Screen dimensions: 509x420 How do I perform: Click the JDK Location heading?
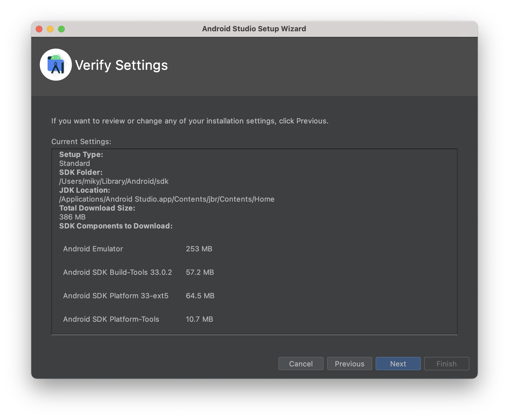[x=85, y=190]
